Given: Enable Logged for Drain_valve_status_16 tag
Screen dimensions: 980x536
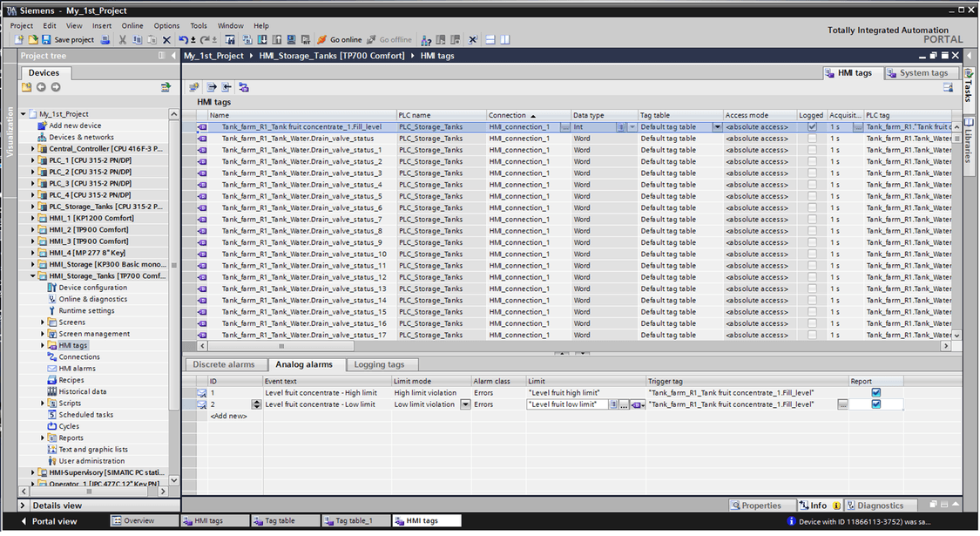Looking at the screenshot, I should (812, 323).
